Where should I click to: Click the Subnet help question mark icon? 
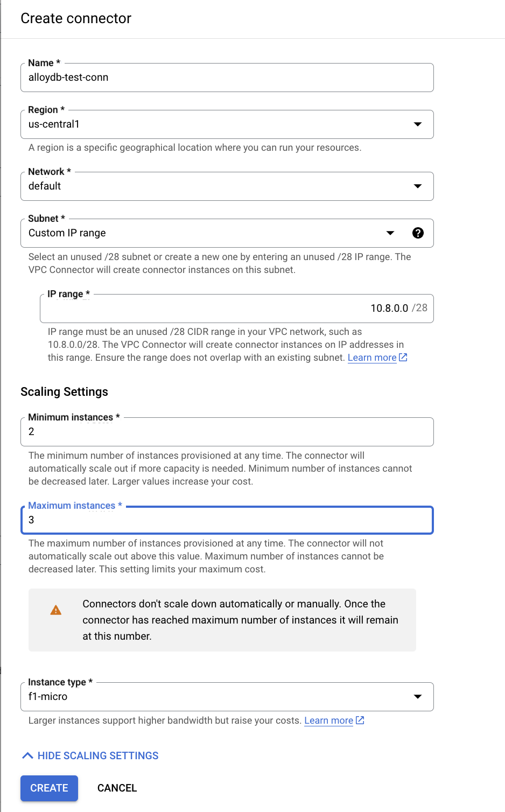(418, 233)
